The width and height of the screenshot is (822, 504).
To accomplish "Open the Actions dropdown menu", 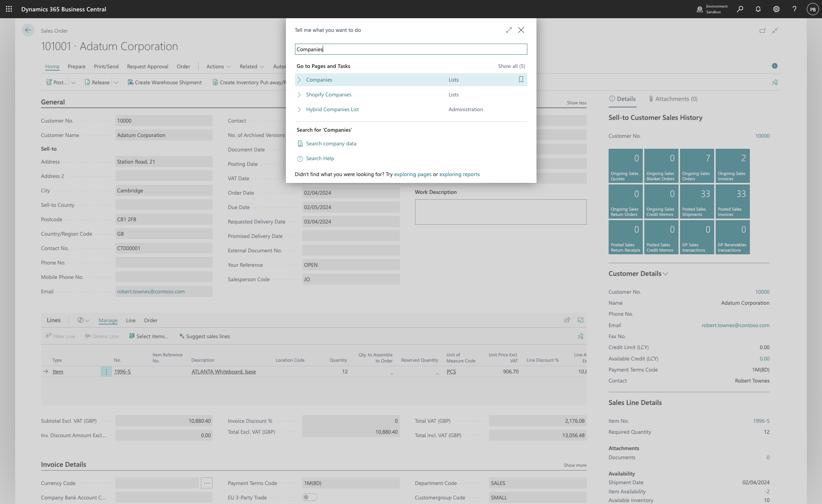I will [218, 66].
